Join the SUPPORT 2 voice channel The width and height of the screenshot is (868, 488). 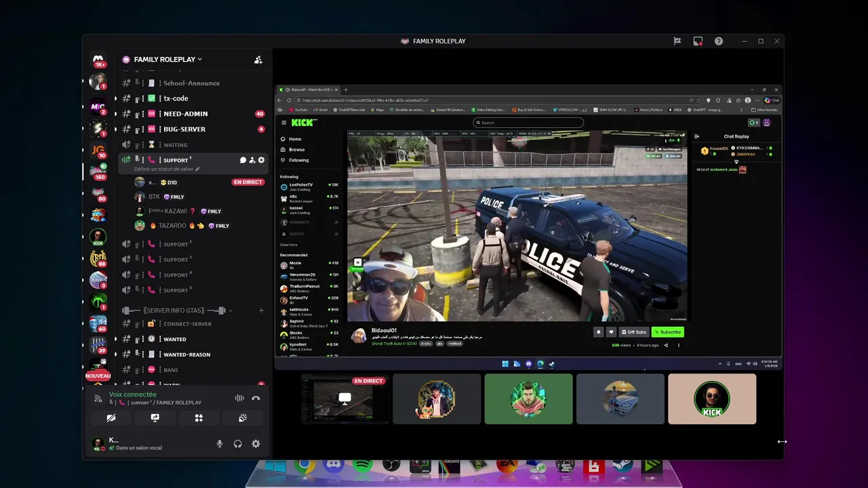(x=192, y=244)
